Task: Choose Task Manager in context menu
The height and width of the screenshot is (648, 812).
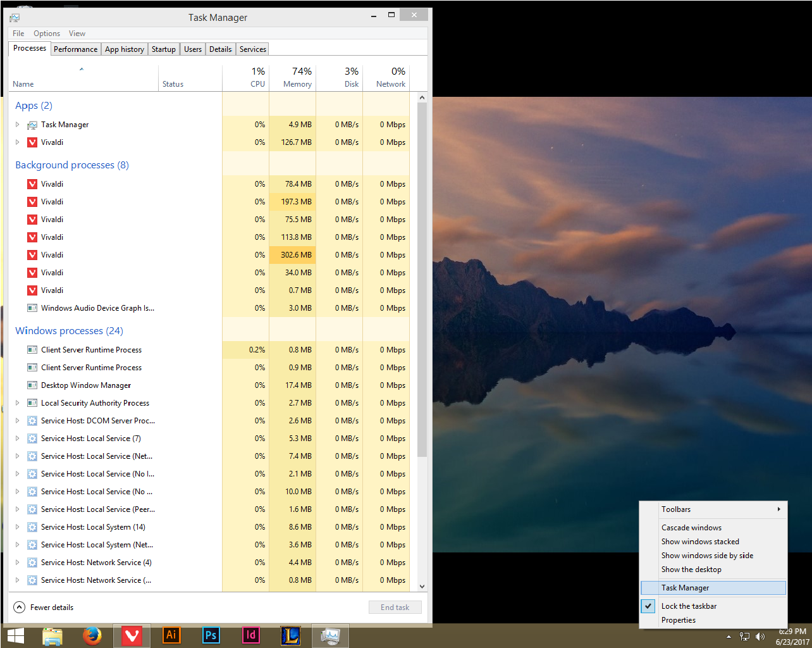Action: point(713,588)
